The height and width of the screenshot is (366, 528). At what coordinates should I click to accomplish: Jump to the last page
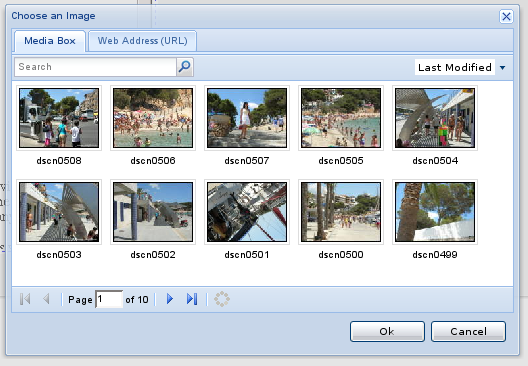click(x=192, y=299)
